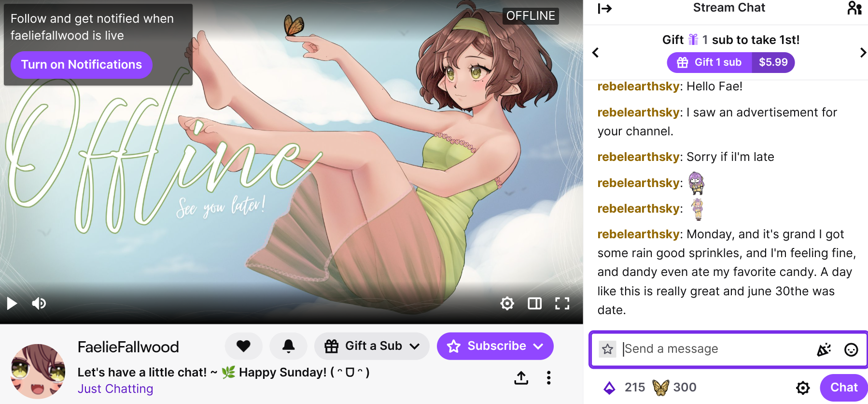The width and height of the screenshot is (868, 404).
Task: Send message with the Chat button
Action: (x=844, y=388)
